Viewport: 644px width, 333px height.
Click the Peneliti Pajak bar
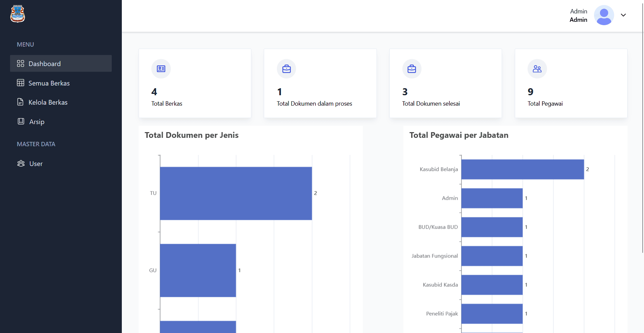492,314
